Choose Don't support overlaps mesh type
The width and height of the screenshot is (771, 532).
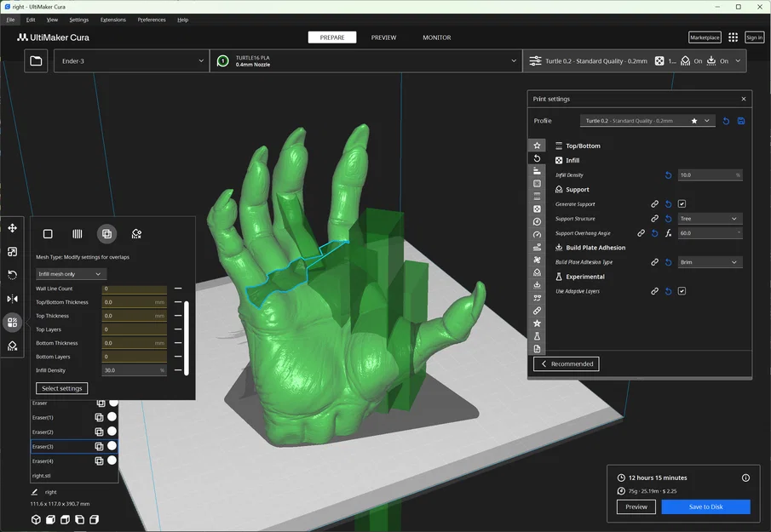(x=136, y=234)
